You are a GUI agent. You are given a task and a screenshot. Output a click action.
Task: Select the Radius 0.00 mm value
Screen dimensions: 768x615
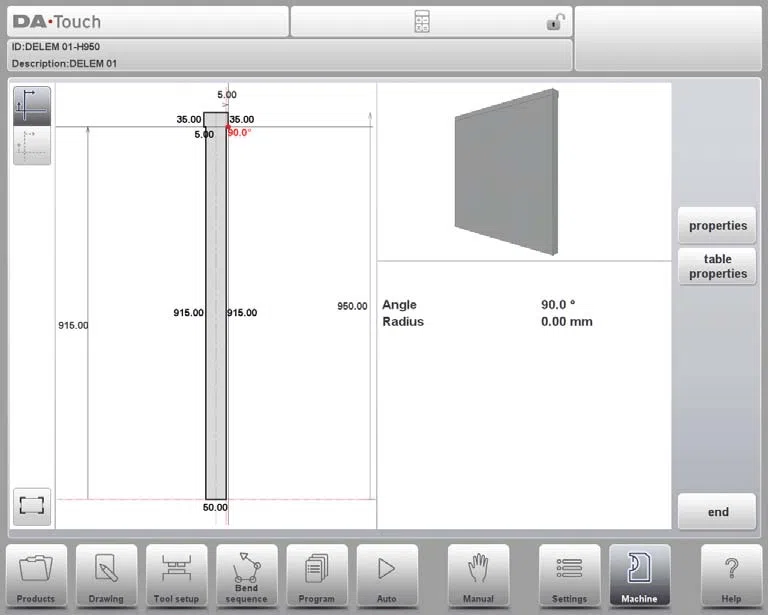pos(567,322)
